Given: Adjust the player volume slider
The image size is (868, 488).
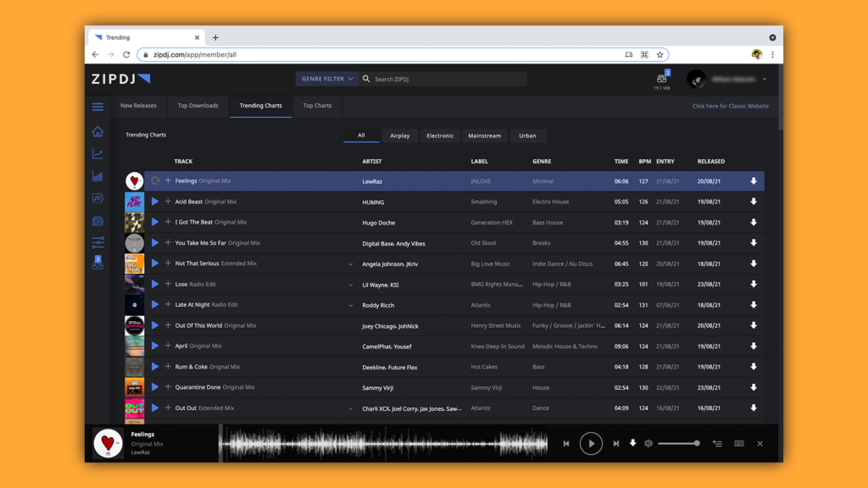Looking at the screenshot, I should coord(679,443).
